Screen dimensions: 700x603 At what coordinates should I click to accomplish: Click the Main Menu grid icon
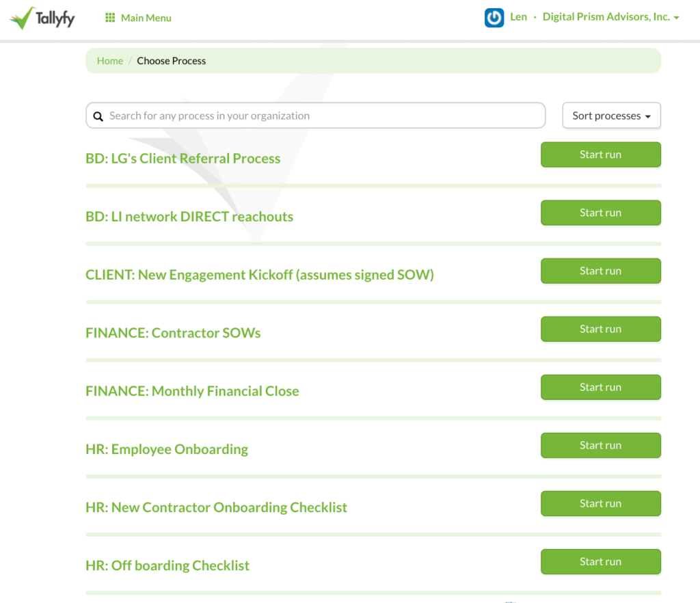tap(110, 18)
